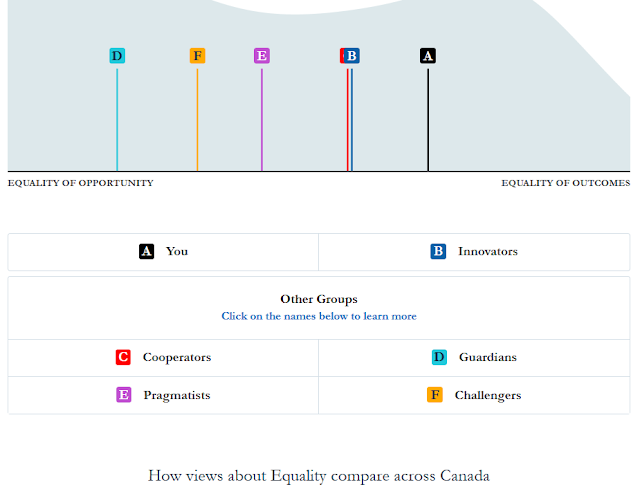Click the purple E icon beside Pragmatists
The height and width of the screenshot is (487, 640).
tap(124, 395)
